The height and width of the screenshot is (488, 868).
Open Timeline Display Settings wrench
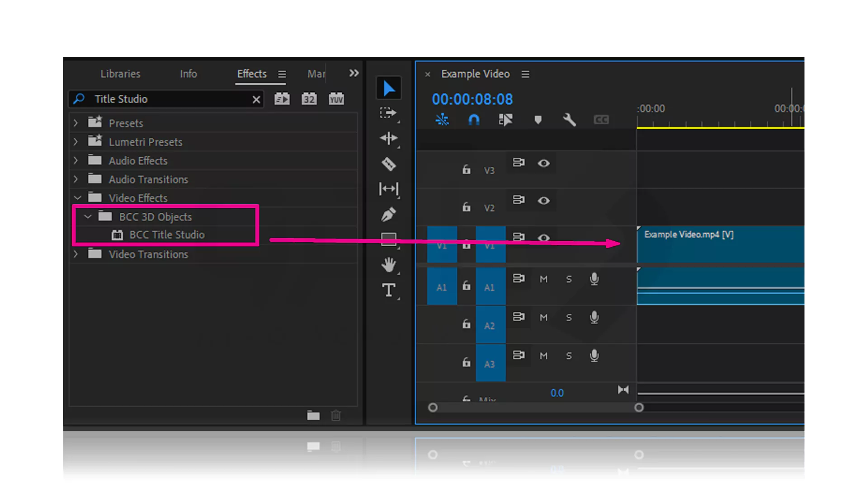click(x=569, y=120)
